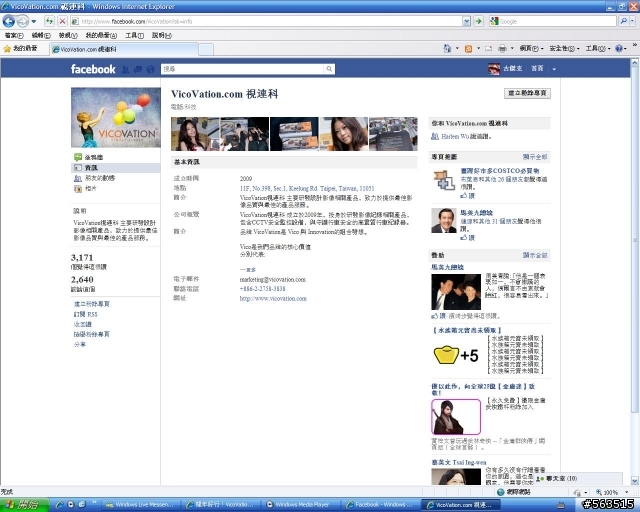Image resolution: width=640 pixels, height=512 pixels.
Task: Click the green Go arrow button
Action: 478,21
